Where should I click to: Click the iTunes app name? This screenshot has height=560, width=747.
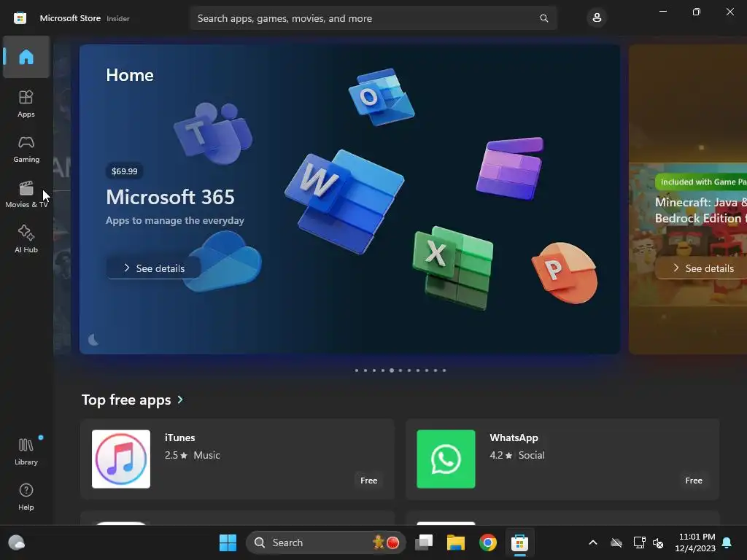[179, 437]
